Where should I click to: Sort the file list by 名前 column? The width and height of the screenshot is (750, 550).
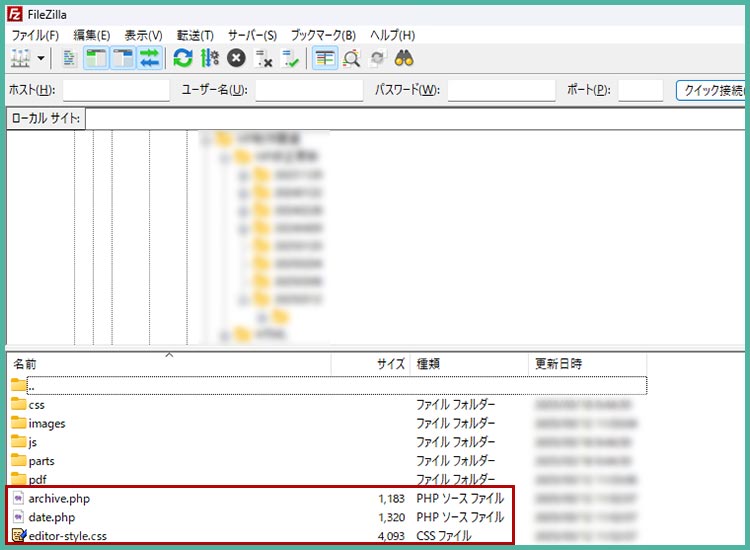click(x=170, y=364)
